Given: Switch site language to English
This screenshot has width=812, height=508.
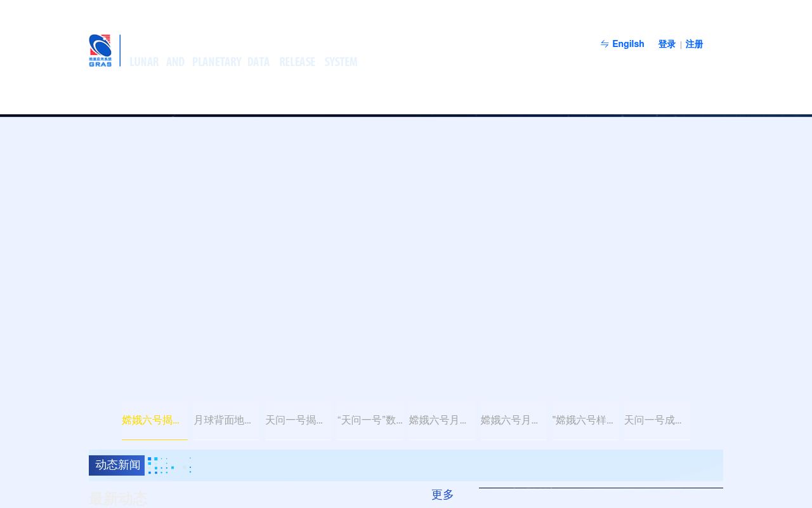Looking at the screenshot, I should click(x=628, y=44).
